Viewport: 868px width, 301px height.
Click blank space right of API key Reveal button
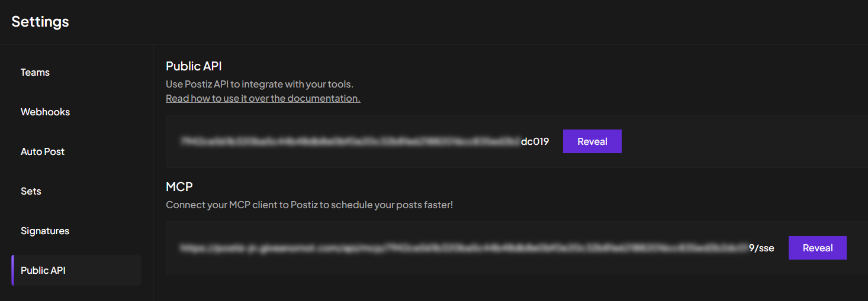tap(740, 141)
